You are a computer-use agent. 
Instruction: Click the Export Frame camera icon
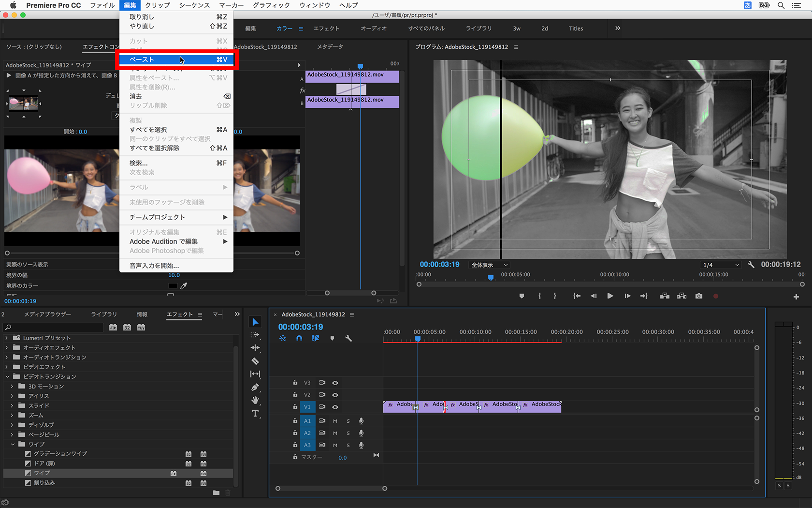pyautogui.click(x=699, y=296)
